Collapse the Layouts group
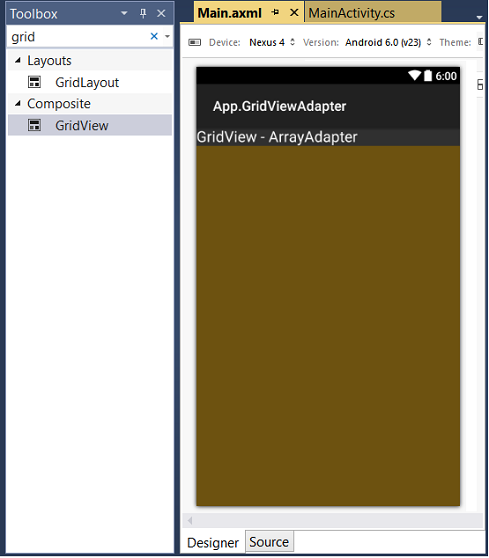The height and width of the screenshot is (558, 489). coord(18,60)
